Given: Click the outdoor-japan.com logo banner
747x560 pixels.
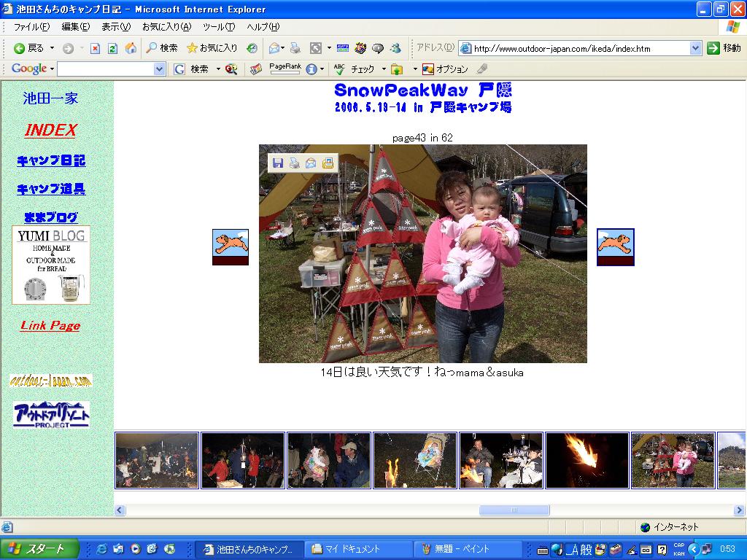Looking at the screenshot, I should (x=50, y=381).
